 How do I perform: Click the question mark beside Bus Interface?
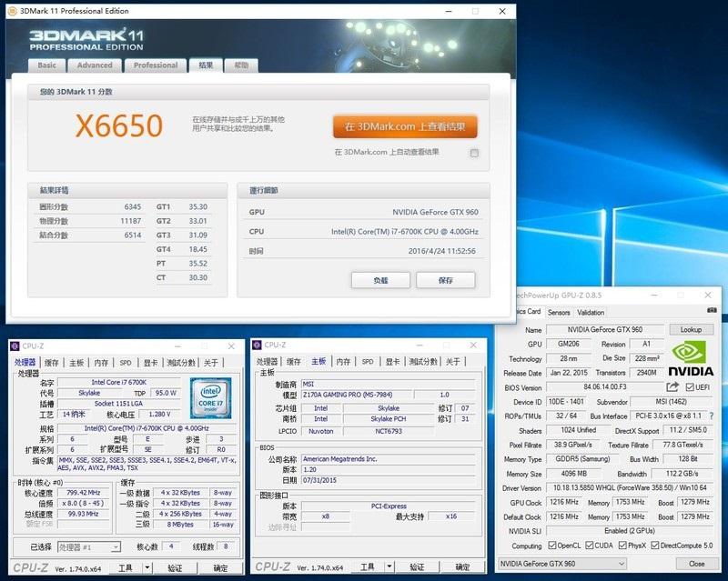pos(712,416)
